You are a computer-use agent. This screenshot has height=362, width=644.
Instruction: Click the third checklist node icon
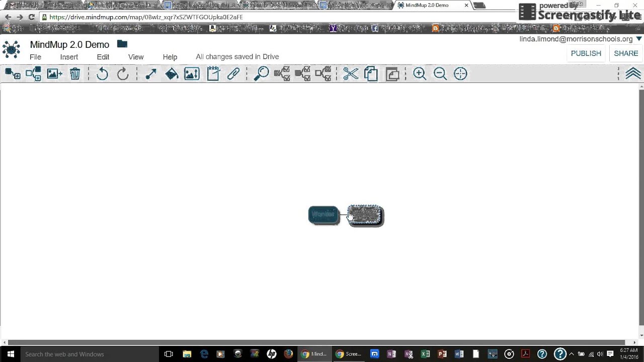[323, 74]
